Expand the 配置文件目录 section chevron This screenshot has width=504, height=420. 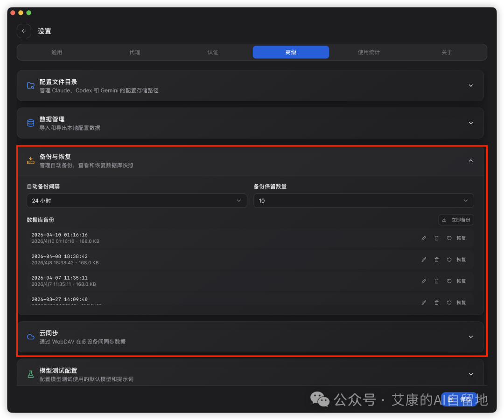point(471,86)
